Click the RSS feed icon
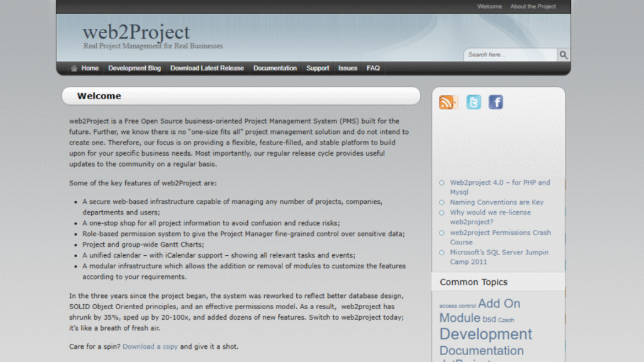644x362 pixels. click(448, 102)
